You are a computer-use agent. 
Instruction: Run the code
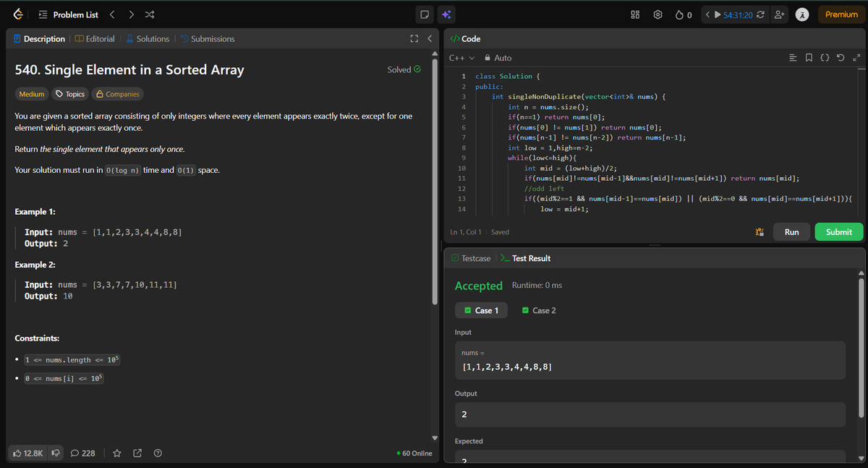click(x=791, y=232)
